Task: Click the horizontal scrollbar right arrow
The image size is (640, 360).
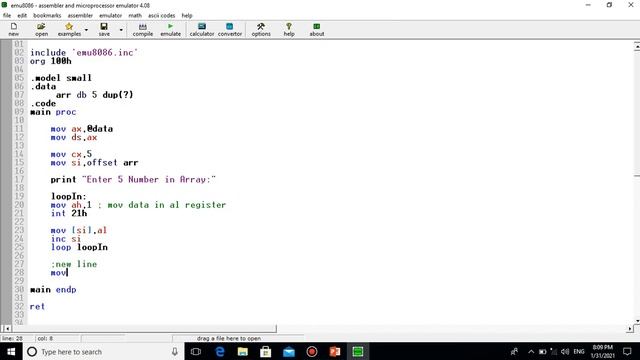Action: 630,329
